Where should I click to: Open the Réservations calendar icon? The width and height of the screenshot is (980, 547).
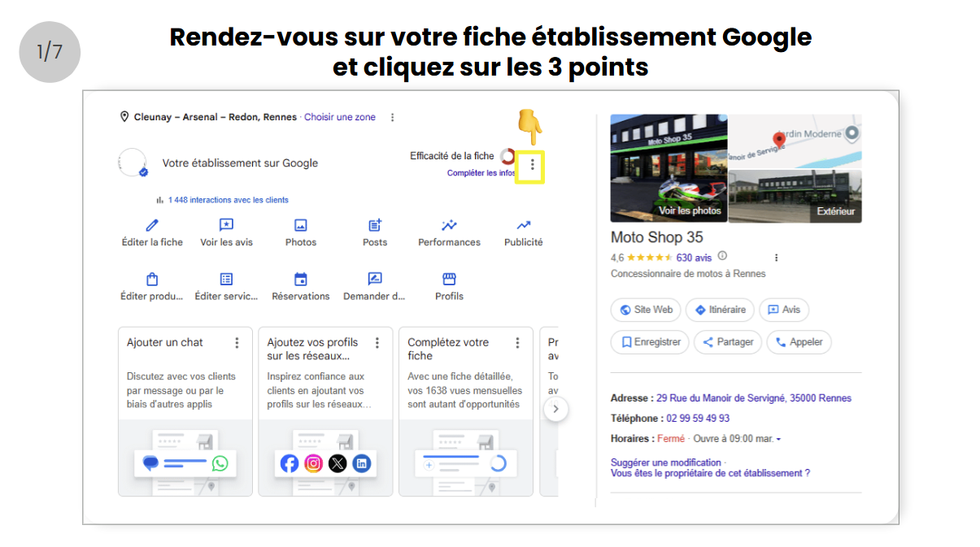(x=301, y=279)
